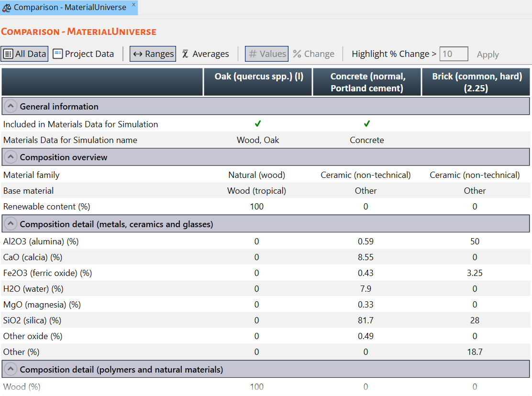Collapse Composition detail metals, ceramics and glasses
The image size is (532, 396).
pyautogui.click(x=11, y=224)
